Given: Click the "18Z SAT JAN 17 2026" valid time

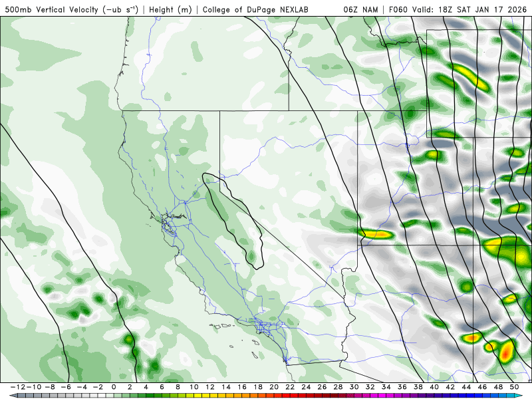Looking at the screenshot, I should tap(482, 9).
